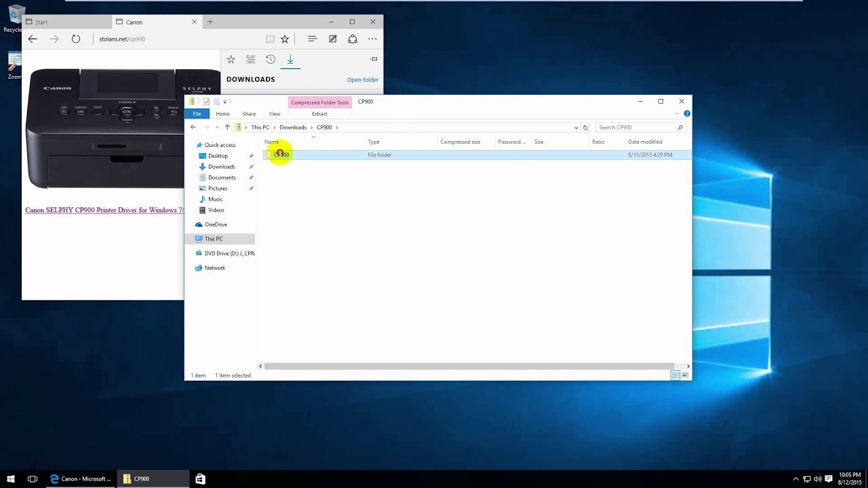Click Downloads in breadcrumb path
Screen dimensions: 868x488
[x=293, y=127]
